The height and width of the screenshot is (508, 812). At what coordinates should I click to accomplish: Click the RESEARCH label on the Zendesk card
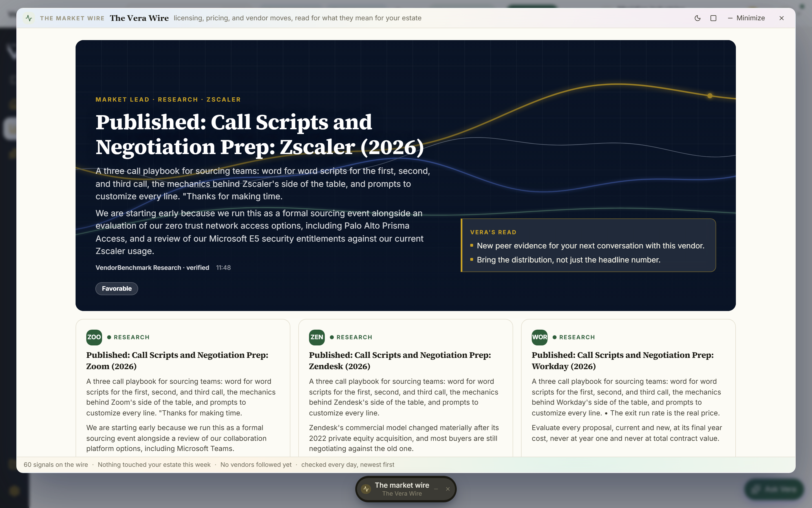[x=354, y=337]
